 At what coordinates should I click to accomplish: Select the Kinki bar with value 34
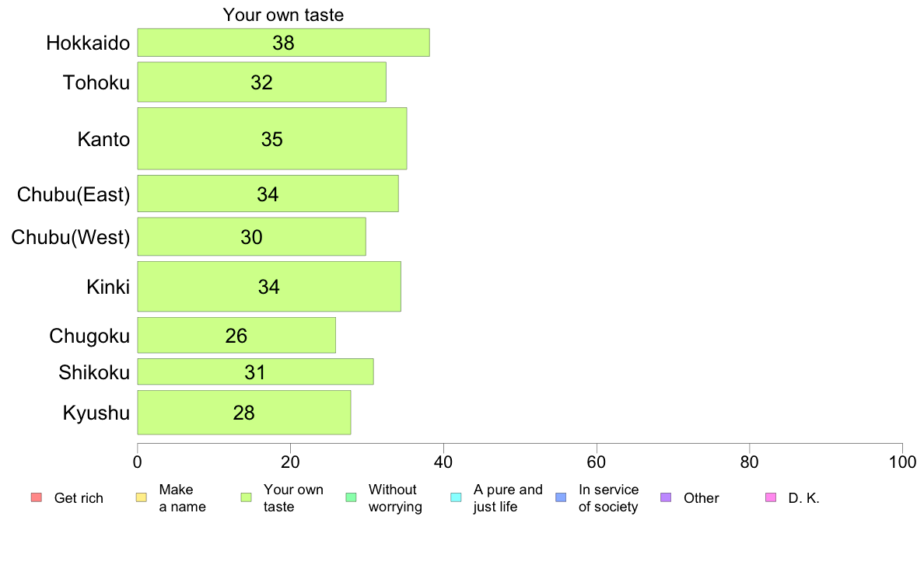(269, 286)
